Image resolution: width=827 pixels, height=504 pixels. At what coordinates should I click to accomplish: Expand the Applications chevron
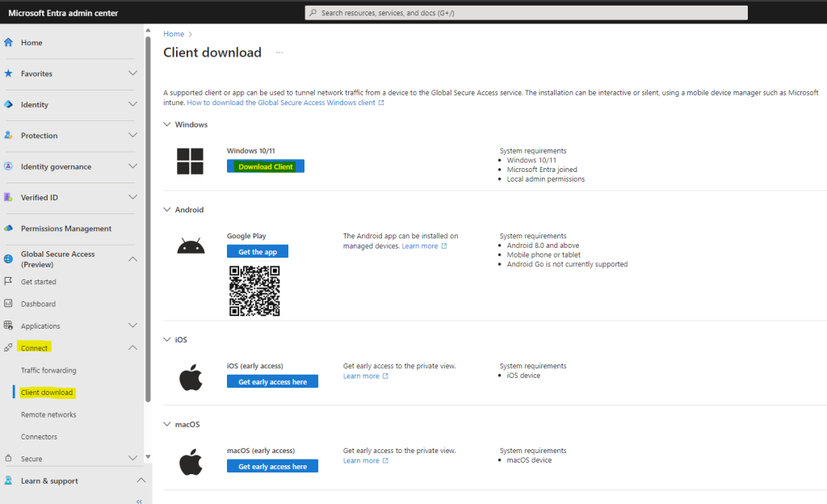[x=133, y=325]
